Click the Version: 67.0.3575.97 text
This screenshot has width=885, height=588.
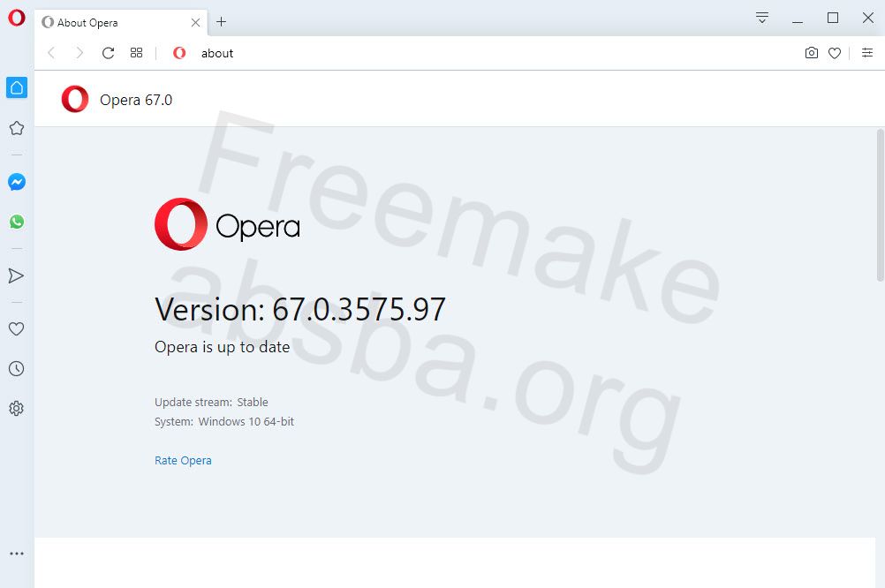click(300, 309)
